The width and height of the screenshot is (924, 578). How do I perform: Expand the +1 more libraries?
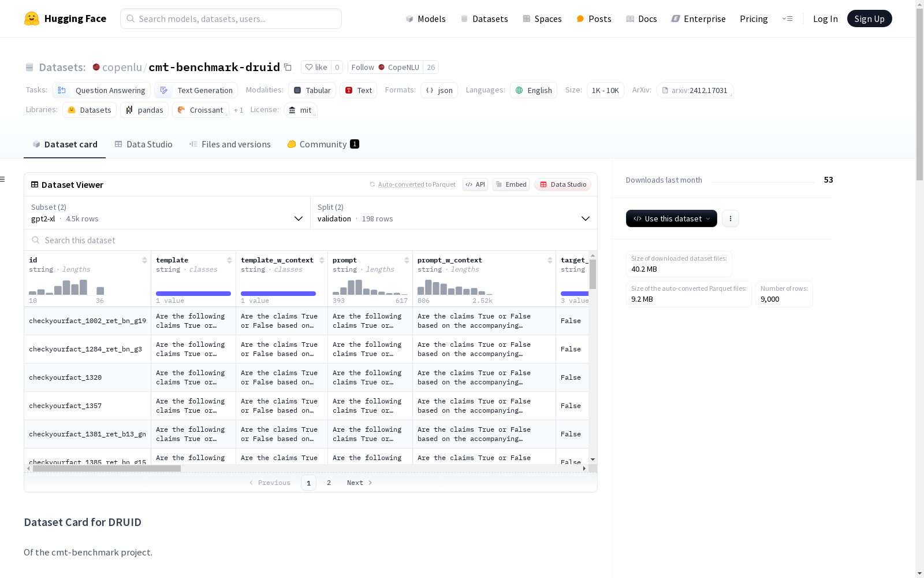pos(239,110)
